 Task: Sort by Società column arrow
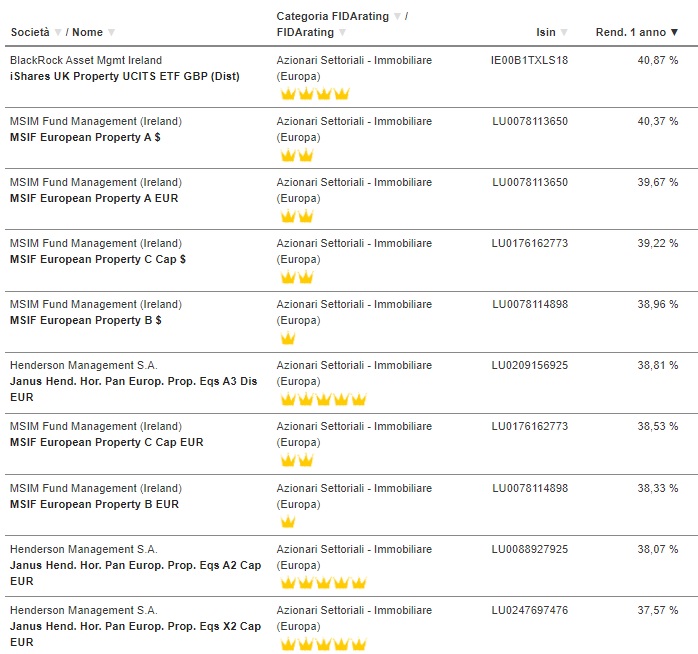coord(58,32)
